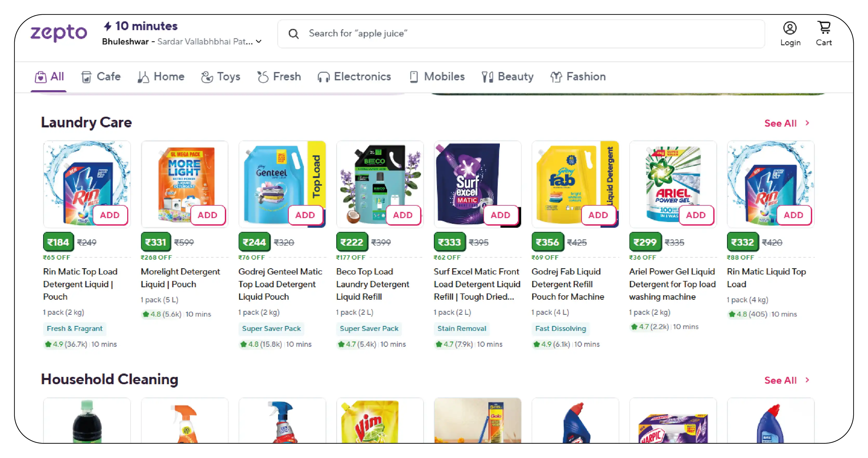Expand Laundry Care See All arrow
This screenshot has height=458, width=868.
click(807, 123)
